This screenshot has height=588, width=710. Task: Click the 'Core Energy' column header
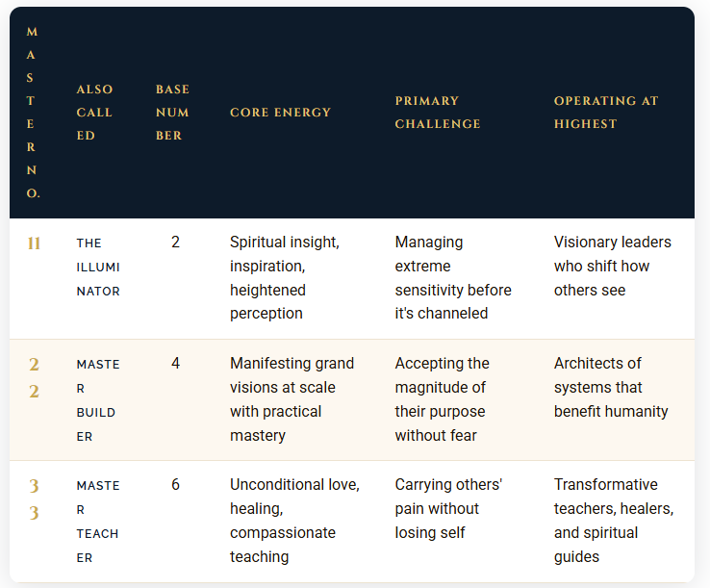tap(280, 113)
